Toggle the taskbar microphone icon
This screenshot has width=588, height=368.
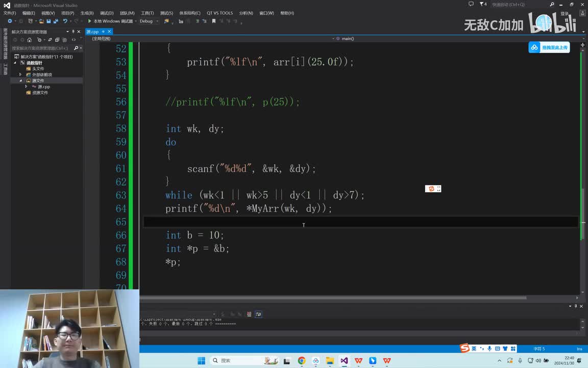coord(520,360)
